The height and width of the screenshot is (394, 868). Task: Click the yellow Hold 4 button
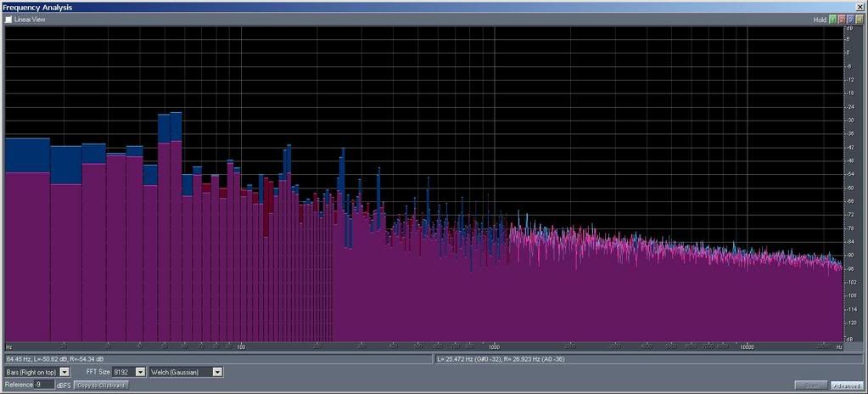(x=859, y=20)
